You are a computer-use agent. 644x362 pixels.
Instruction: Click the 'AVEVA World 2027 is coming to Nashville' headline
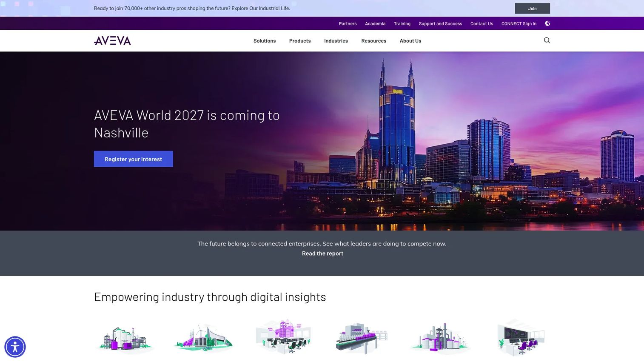click(187, 124)
